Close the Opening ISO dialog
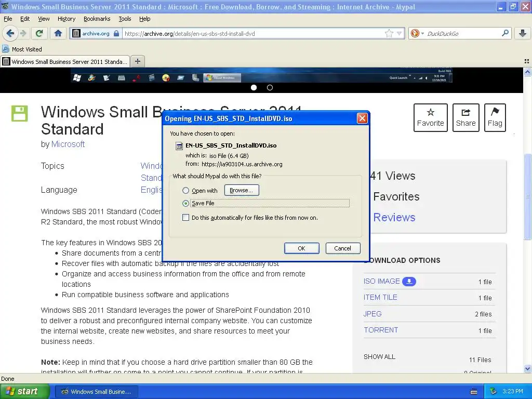The image size is (532, 399). pos(362,118)
